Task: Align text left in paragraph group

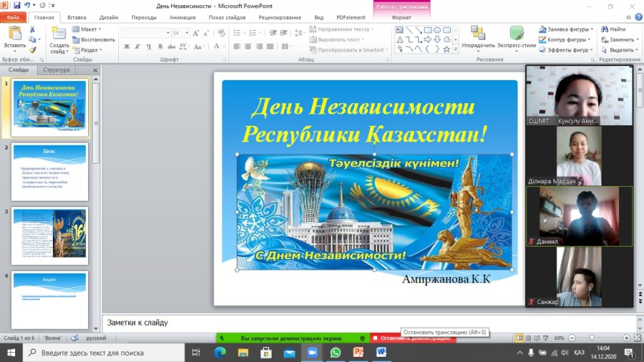Action: point(237,47)
